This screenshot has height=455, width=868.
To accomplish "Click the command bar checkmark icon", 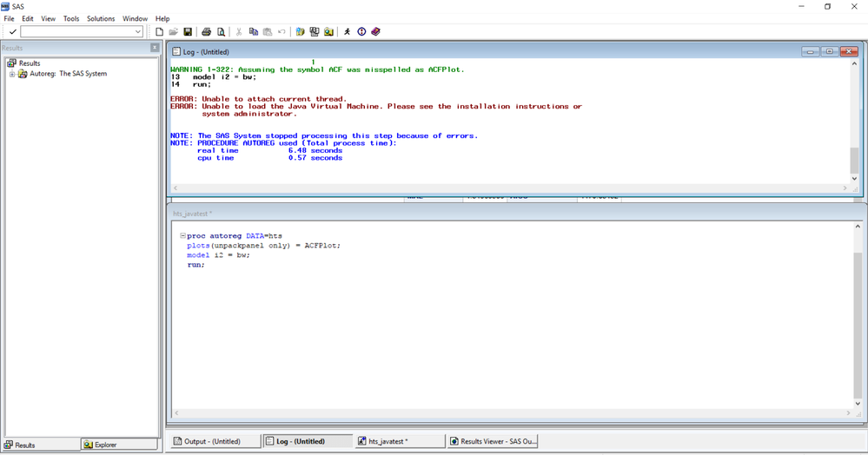I will [13, 32].
